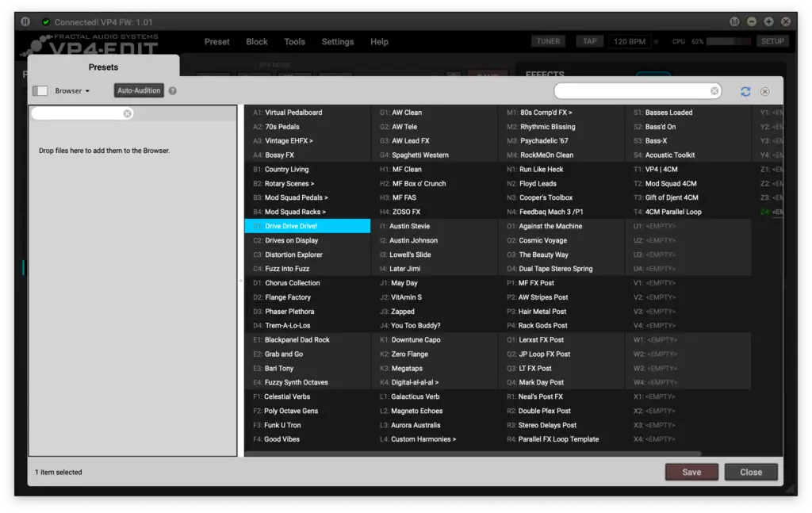Toggle the Auto-Audition button
Image resolution: width=812 pixels, height=513 pixels.
139,90
